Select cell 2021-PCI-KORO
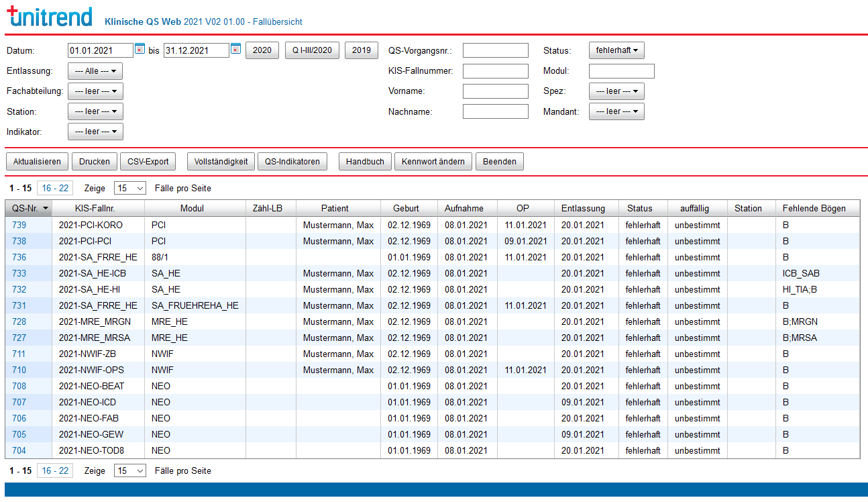 click(x=99, y=225)
